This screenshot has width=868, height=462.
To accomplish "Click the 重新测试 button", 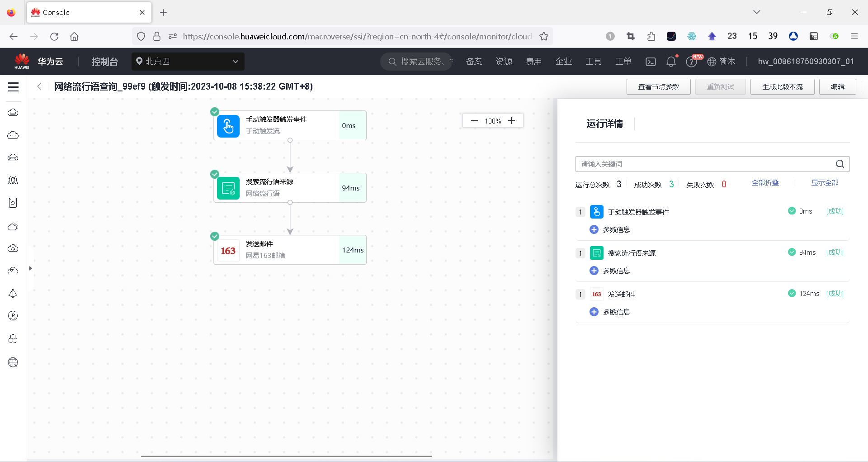I will [720, 86].
